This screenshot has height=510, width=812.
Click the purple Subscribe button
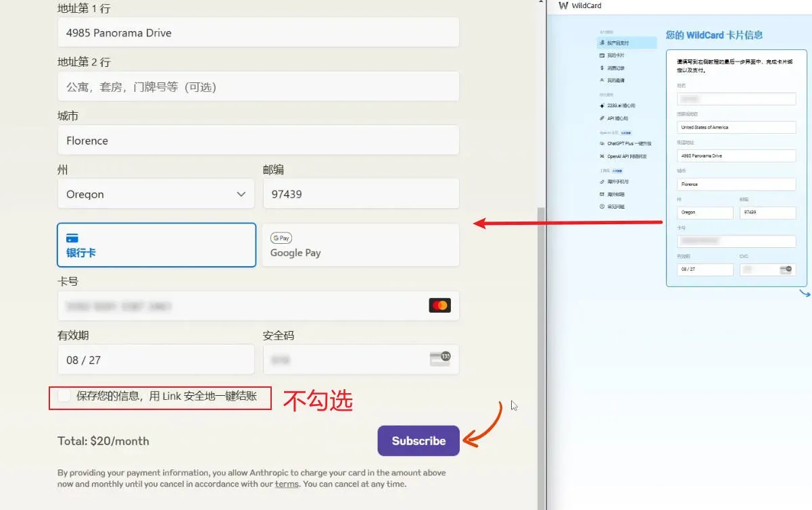pos(419,440)
